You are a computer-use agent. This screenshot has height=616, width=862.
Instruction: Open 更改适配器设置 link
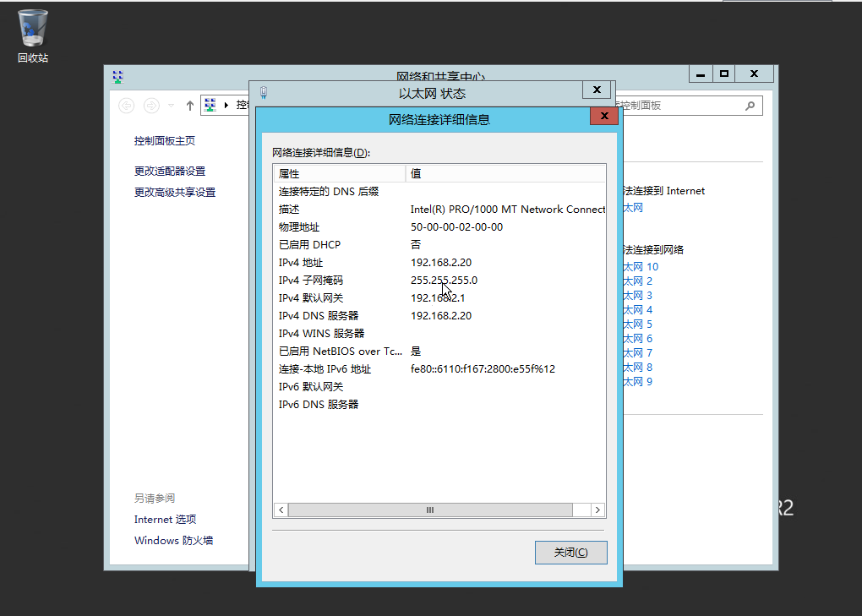click(170, 171)
